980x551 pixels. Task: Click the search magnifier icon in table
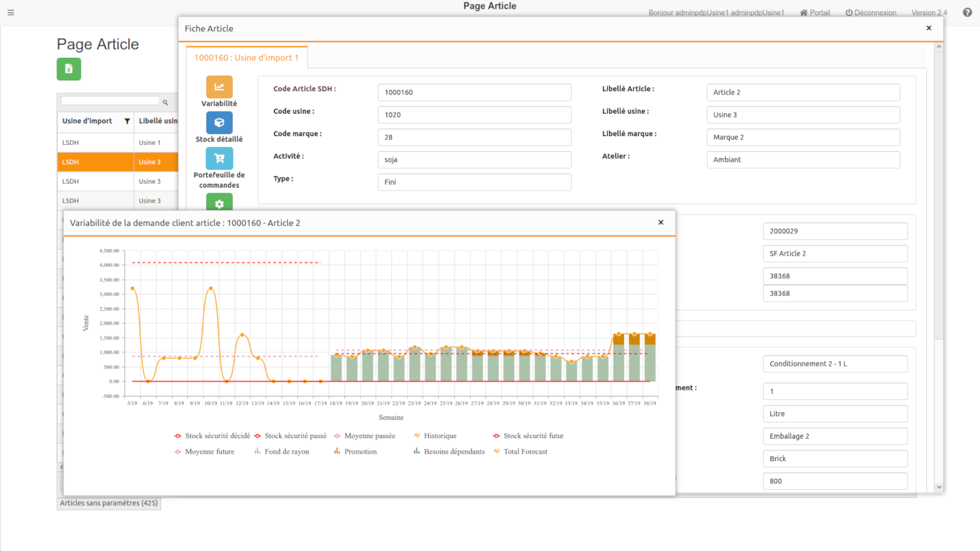(165, 102)
